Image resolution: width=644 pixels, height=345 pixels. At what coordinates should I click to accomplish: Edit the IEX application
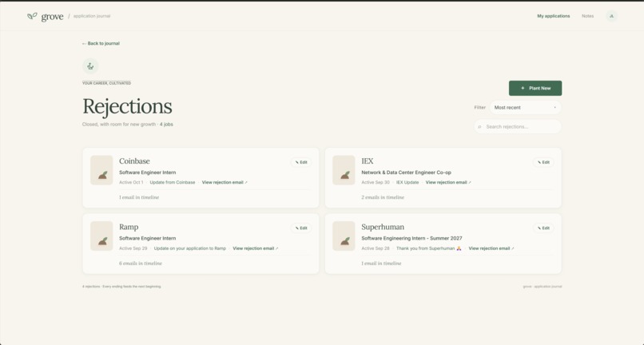click(543, 162)
